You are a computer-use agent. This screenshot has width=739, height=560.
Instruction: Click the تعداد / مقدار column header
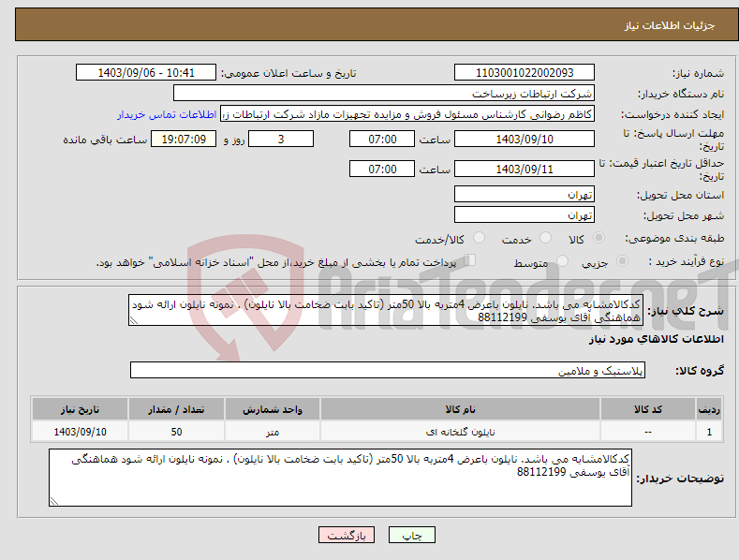pyautogui.click(x=176, y=409)
